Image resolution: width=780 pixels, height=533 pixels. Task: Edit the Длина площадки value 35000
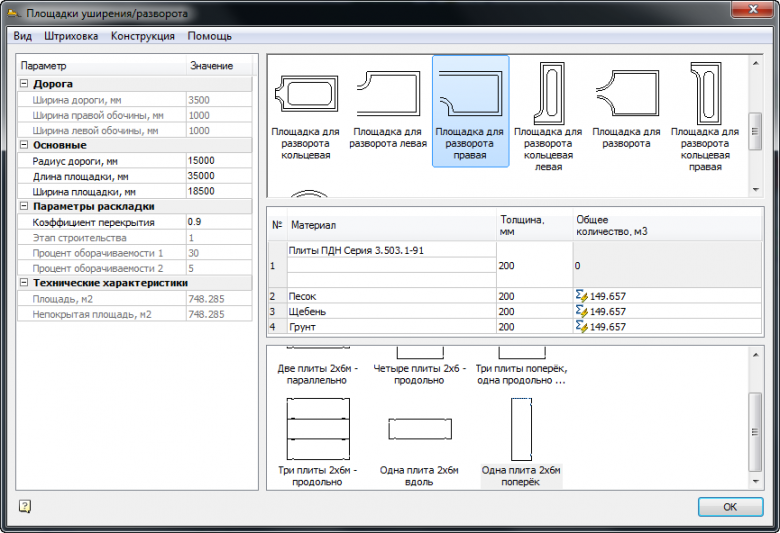219,176
